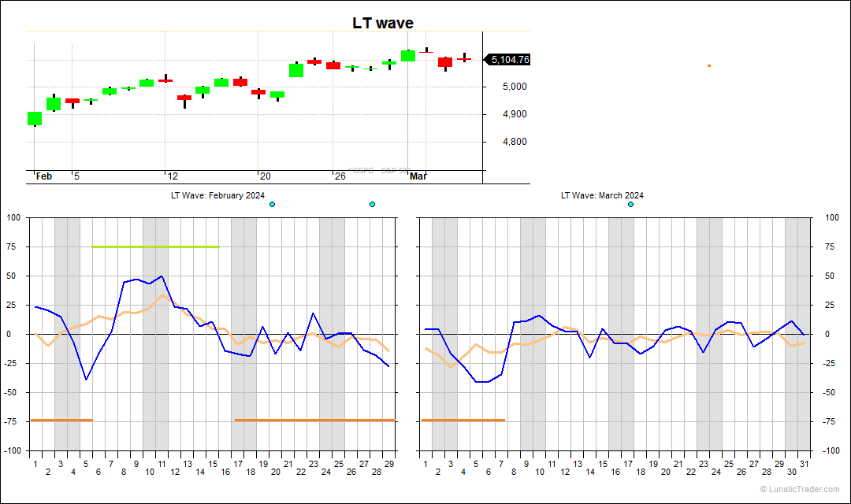Click the cyan dot above February 28
The height and width of the screenshot is (504, 851).
[372, 205]
